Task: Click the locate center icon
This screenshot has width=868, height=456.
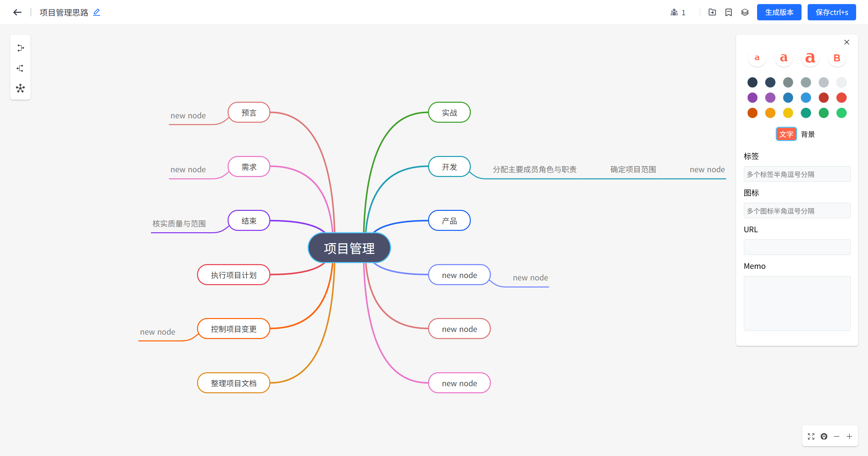Action: coord(824,436)
